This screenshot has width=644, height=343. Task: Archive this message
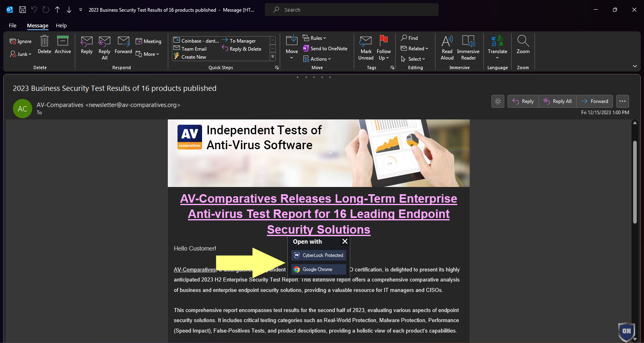point(63,44)
